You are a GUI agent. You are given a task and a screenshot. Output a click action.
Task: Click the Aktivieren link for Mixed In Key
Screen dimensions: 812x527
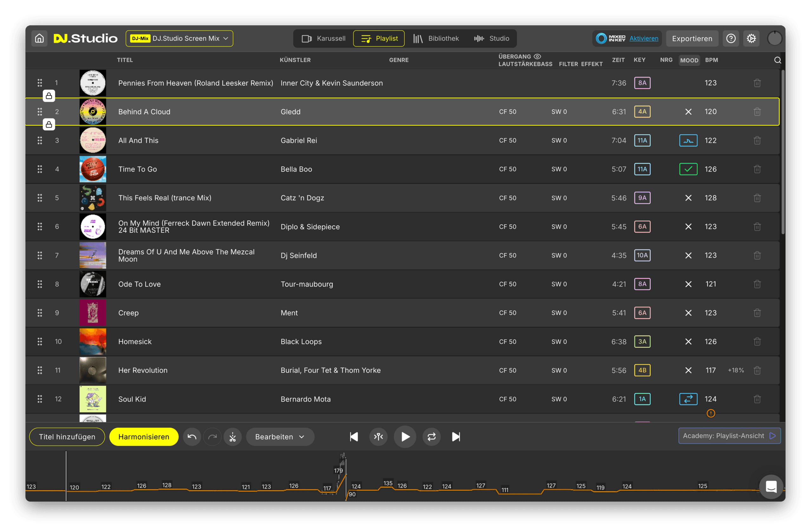(x=644, y=38)
